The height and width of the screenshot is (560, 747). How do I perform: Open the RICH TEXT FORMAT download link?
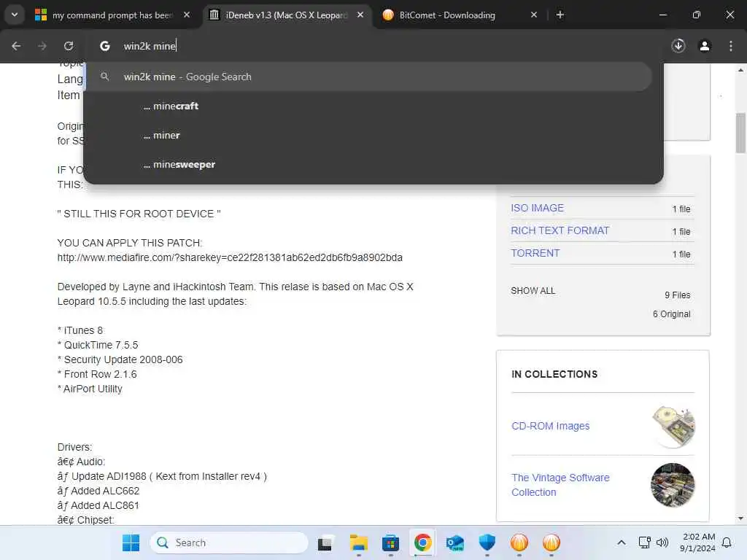(560, 230)
